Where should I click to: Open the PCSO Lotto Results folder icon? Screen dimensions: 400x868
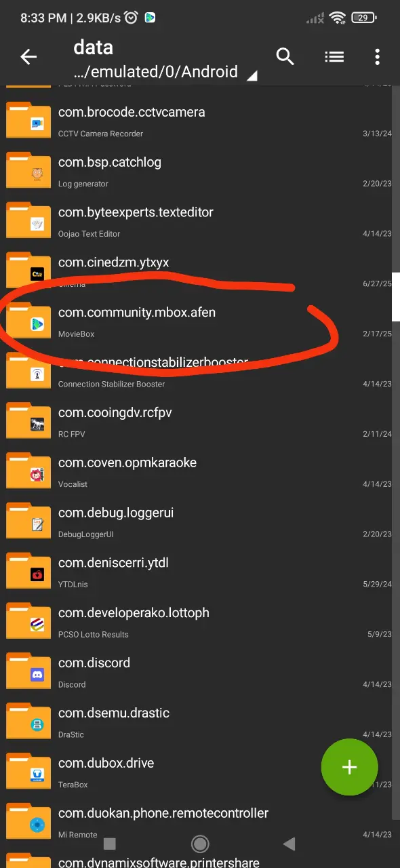28,621
